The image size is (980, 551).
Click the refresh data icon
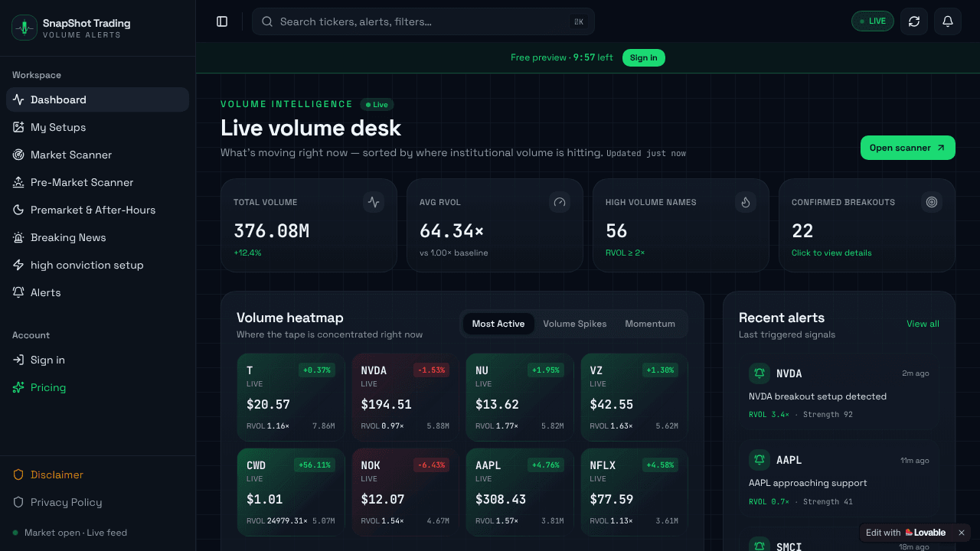pos(914,21)
